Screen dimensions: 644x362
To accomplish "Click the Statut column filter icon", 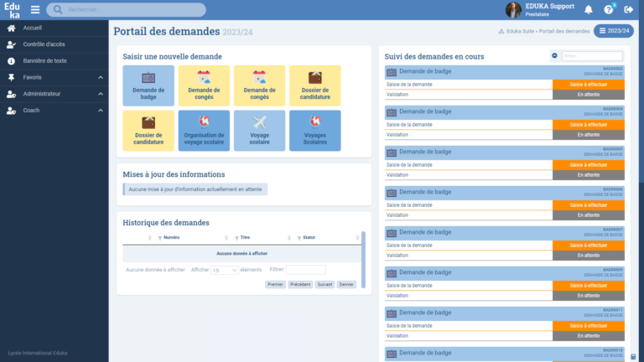I will tap(299, 238).
